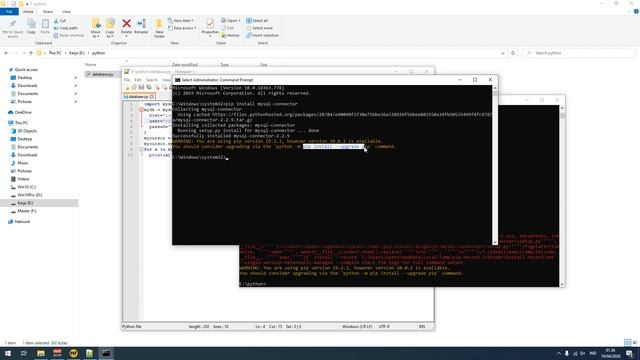Open File Explorer from the taskbar
The image size is (640, 360).
pos(41,353)
